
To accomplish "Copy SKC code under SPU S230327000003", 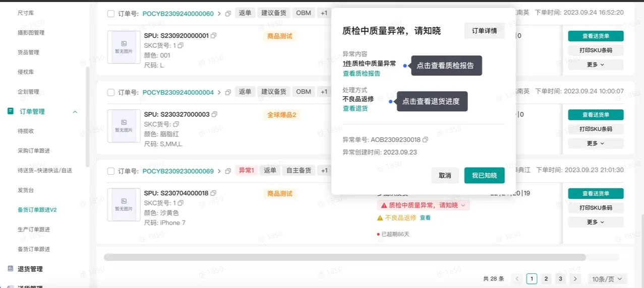I will tap(176, 124).
